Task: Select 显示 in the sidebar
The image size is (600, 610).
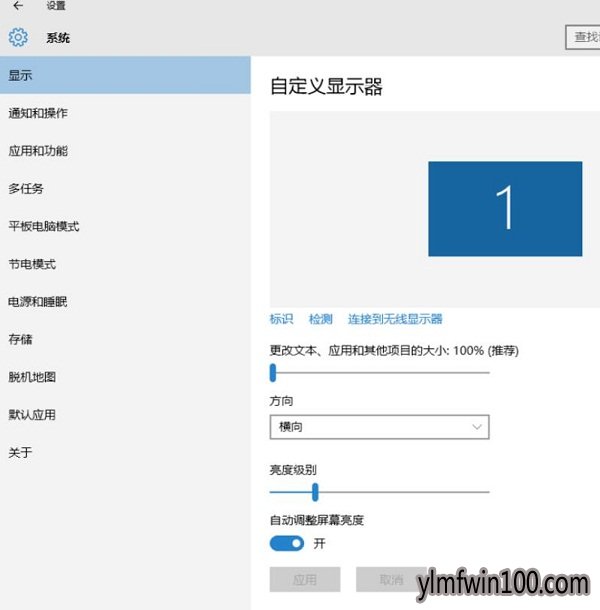Action: (x=125, y=75)
